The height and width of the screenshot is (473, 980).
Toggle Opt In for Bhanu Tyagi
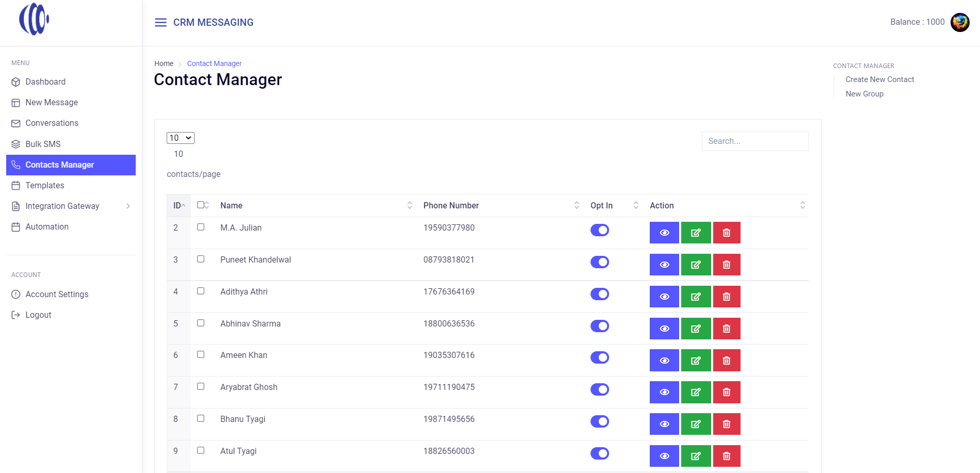[600, 421]
